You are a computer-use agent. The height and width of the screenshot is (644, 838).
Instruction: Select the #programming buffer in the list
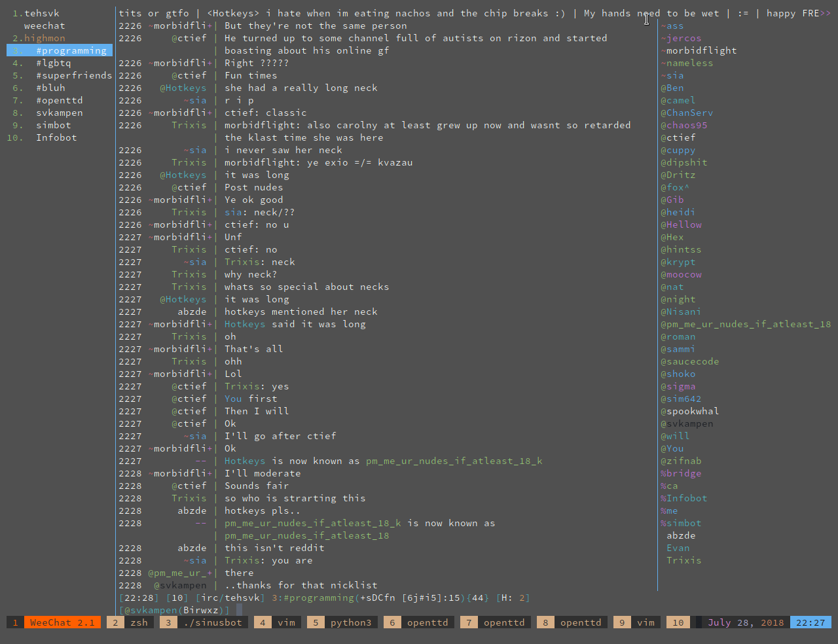tap(71, 50)
